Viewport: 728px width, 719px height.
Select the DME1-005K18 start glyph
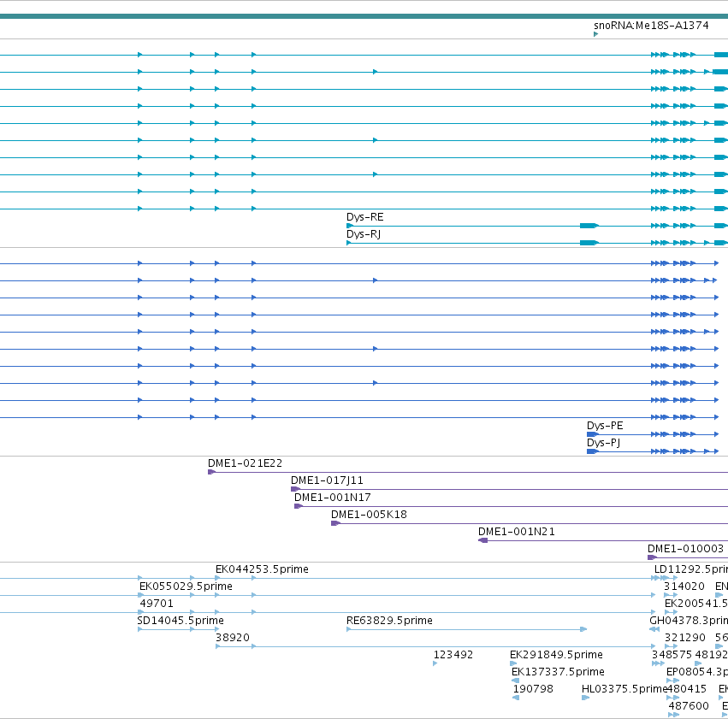tap(335, 523)
